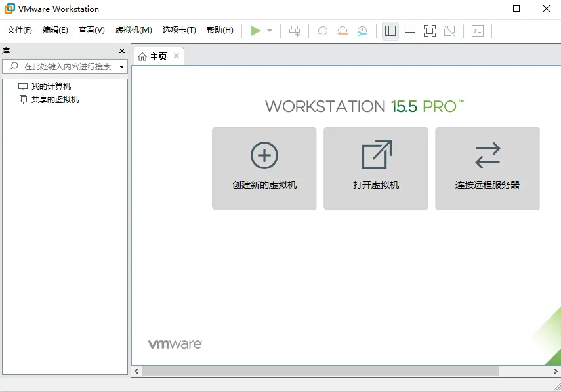Image resolution: width=561 pixels, height=392 pixels.
Task: Maximize the VMware Workstation window
Action: click(516, 9)
